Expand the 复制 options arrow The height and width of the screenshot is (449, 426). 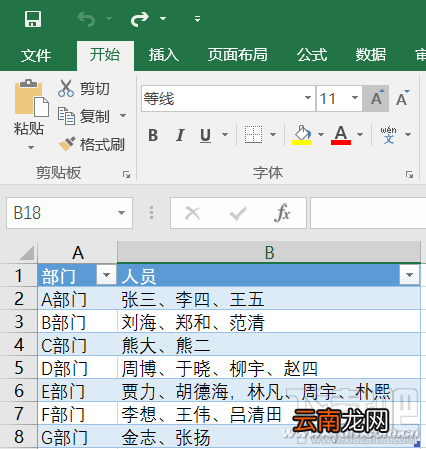123,116
